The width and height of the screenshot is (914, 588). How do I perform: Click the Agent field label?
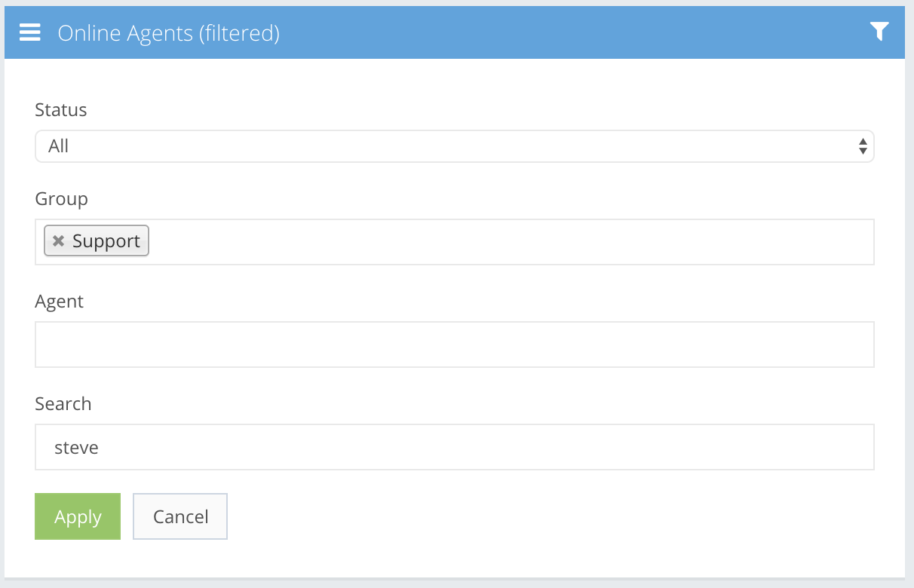tap(60, 302)
